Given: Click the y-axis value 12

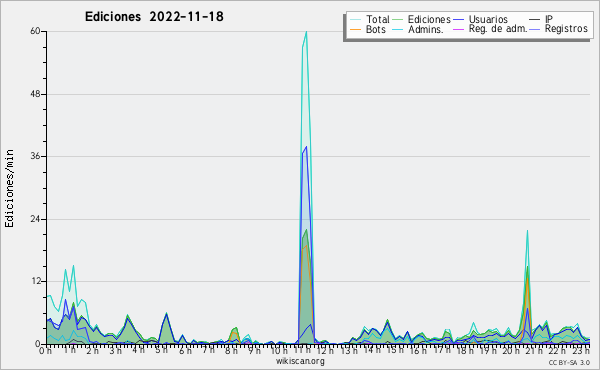Looking at the screenshot, I should pos(35,281).
